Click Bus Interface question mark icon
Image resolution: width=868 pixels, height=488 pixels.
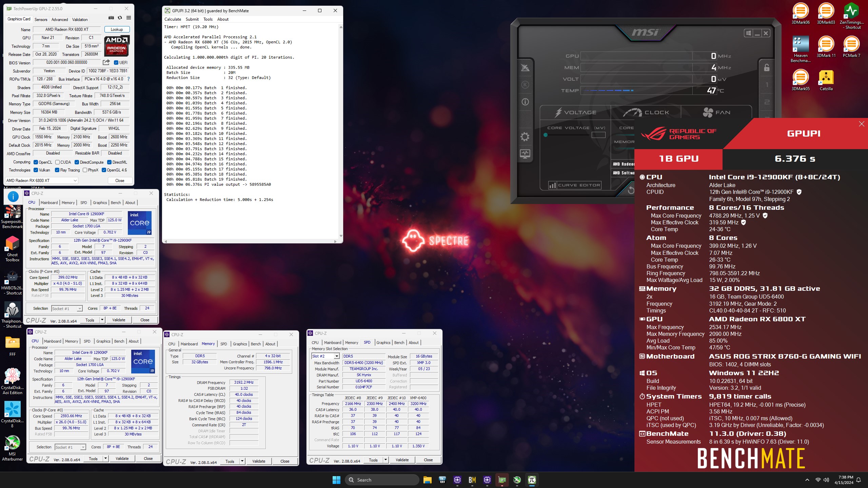coord(129,79)
